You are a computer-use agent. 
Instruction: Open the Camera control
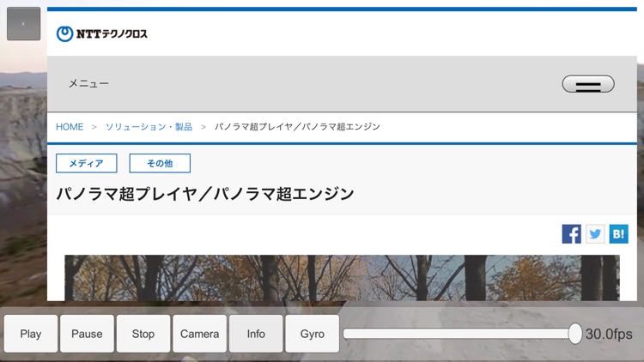click(199, 334)
